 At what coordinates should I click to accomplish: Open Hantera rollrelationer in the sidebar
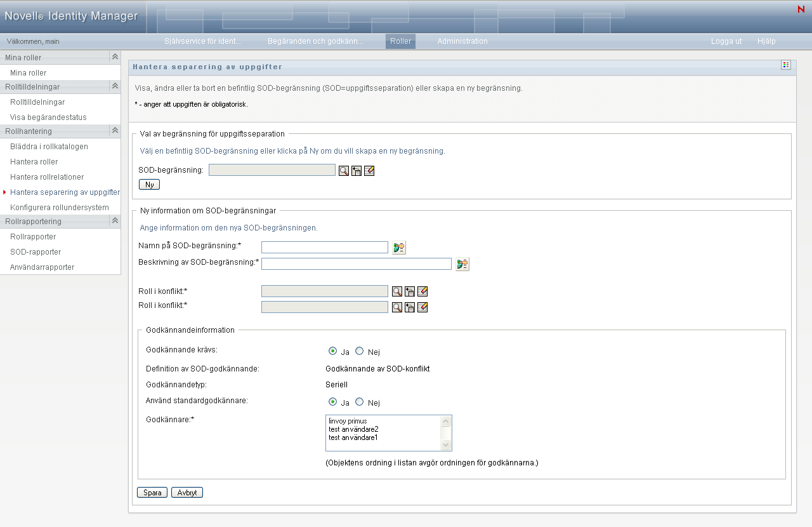pyautogui.click(x=47, y=177)
